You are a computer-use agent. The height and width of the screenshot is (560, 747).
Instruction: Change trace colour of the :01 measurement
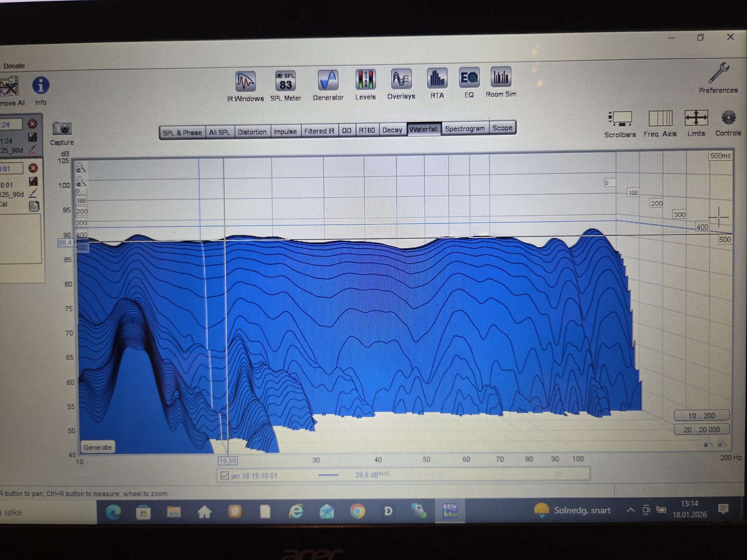click(x=33, y=193)
